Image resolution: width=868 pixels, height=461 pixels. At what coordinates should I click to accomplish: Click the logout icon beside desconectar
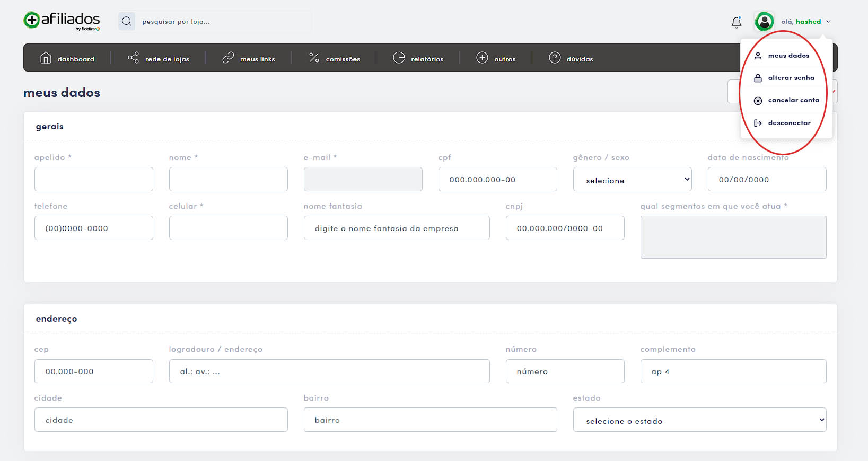[758, 123]
